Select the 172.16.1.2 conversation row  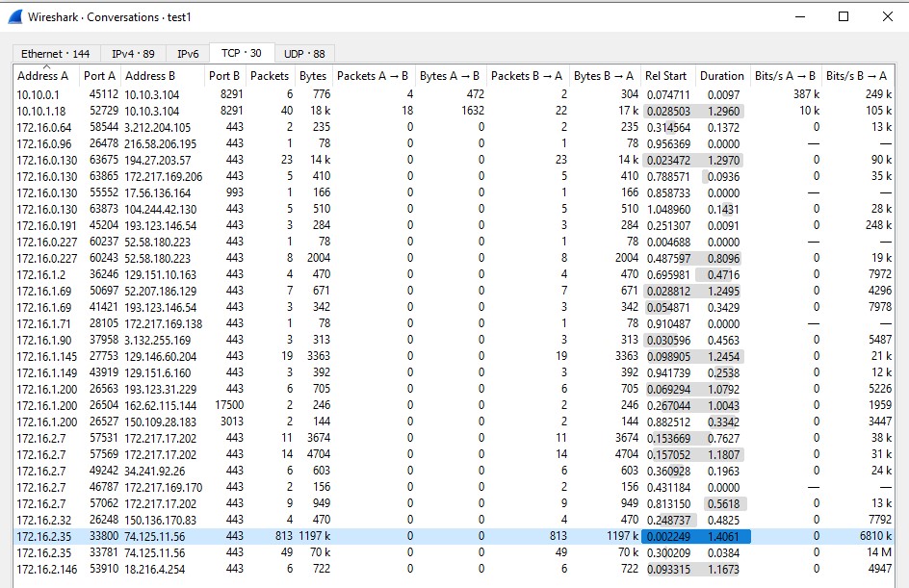(x=454, y=274)
